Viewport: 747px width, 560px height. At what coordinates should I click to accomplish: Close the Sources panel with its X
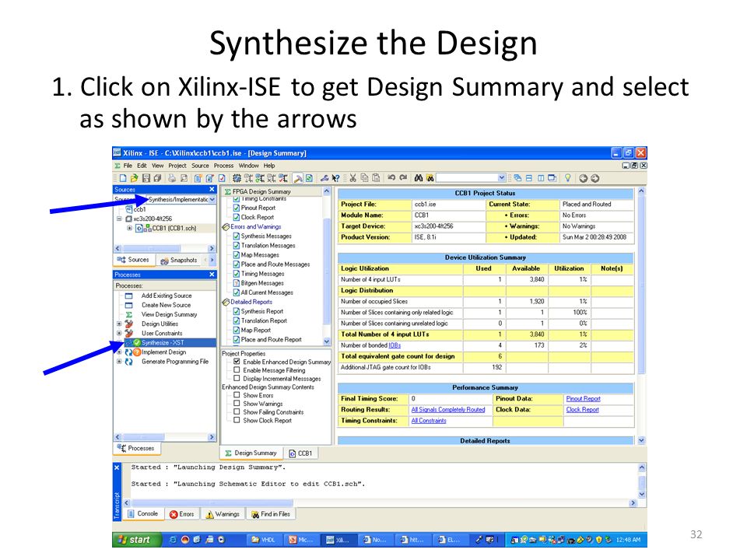tap(212, 190)
